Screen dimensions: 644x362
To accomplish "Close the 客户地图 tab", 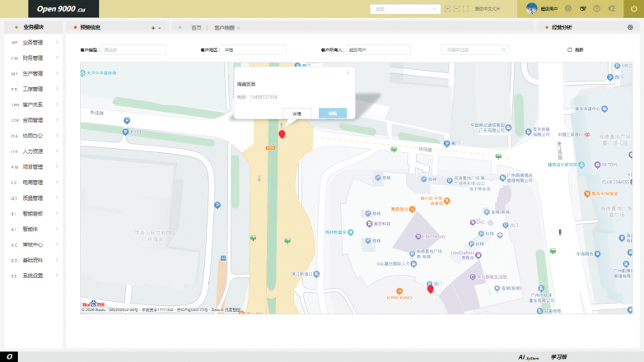I will tap(238, 27).
